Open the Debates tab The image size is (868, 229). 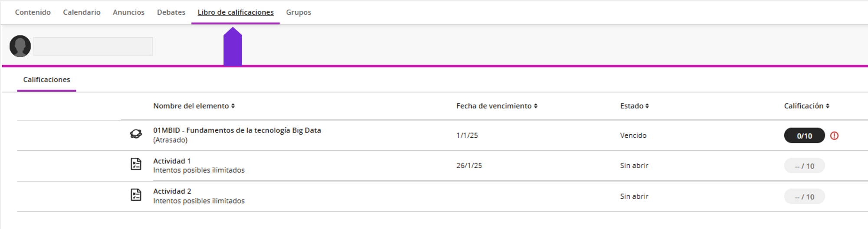click(x=171, y=12)
